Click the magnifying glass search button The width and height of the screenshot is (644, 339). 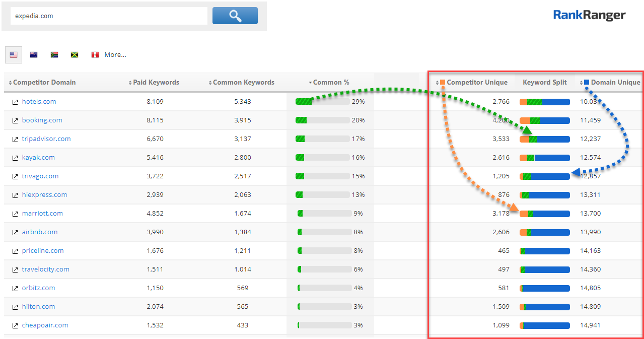click(x=235, y=16)
